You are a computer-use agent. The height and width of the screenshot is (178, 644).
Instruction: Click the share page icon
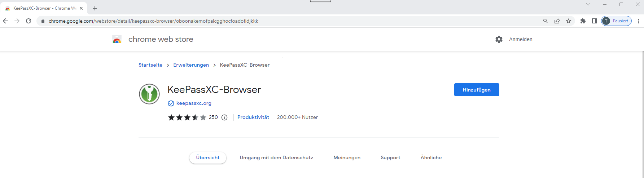557,21
